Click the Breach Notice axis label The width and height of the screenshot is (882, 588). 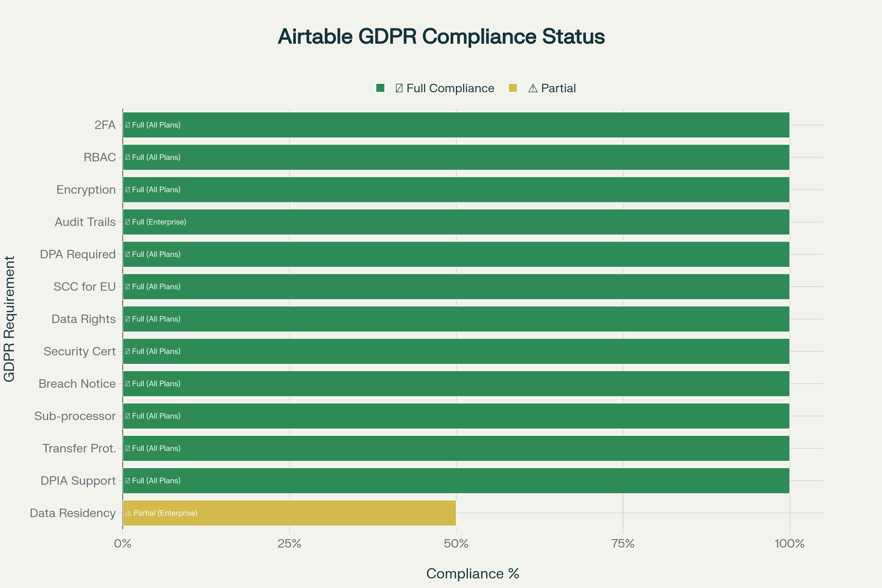(x=77, y=384)
